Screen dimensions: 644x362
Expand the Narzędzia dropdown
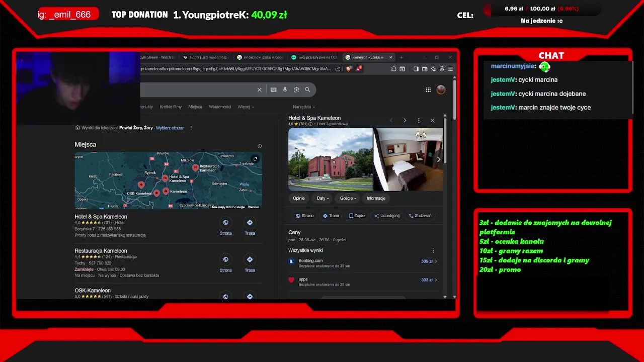pyautogui.click(x=304, y=107)
